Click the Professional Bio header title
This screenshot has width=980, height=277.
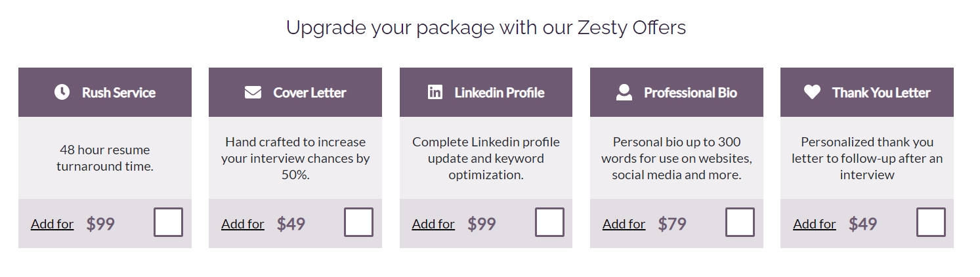click(x=691, y=93)
